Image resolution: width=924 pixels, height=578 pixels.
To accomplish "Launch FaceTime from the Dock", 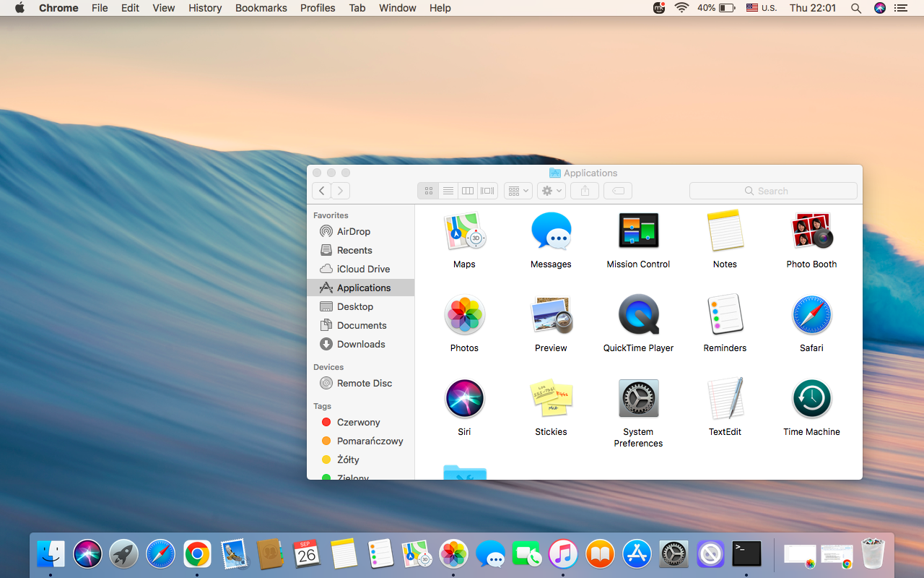I will click(527, 554).
